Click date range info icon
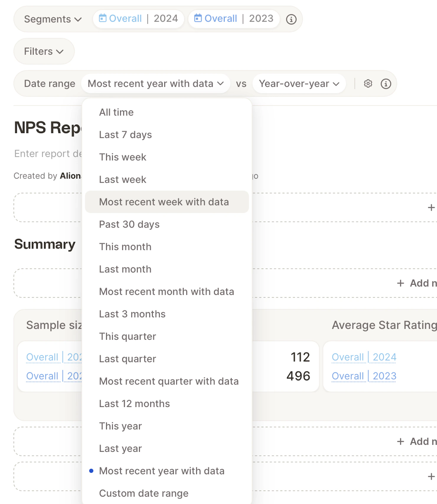The height and width of the screenshot is (504, 437). tap(386, 84)
